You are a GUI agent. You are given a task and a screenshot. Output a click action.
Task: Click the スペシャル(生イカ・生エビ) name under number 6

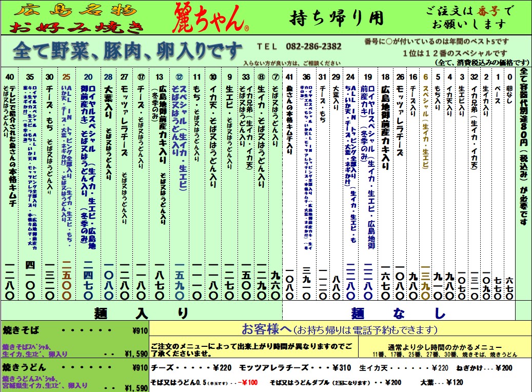pos(425,127)
